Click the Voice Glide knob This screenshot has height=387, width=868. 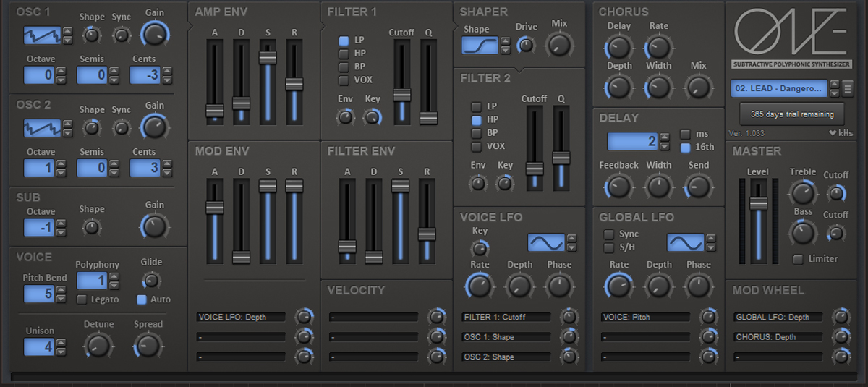click(150, 281)
